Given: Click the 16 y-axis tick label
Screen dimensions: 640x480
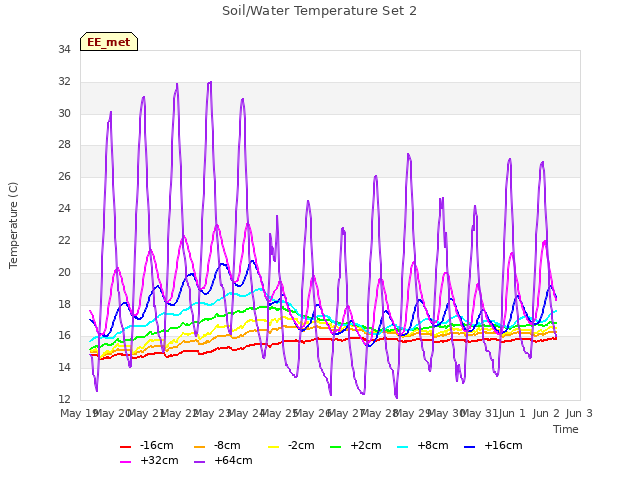Looking at the screenshot, I should (64, 336).
